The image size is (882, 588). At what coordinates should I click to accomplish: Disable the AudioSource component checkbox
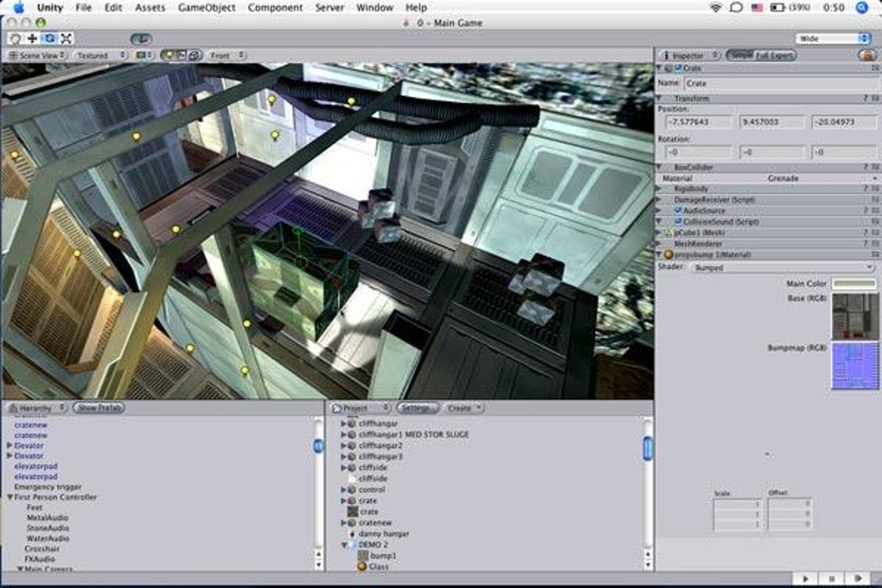[678, 210]
